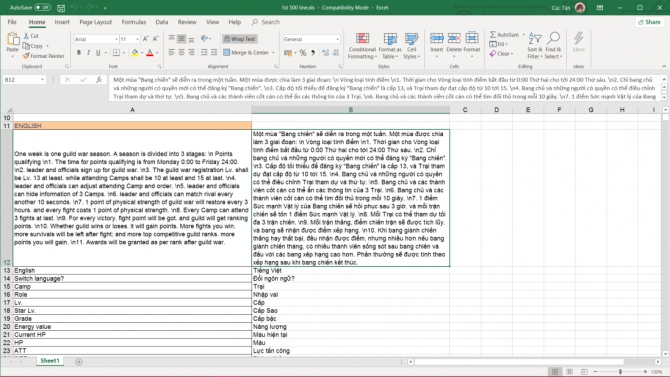Open Ribbon Display Options in title bar
Image resolution: width=670 pixels, height=377 pixels.
click(x=600, y=8)
